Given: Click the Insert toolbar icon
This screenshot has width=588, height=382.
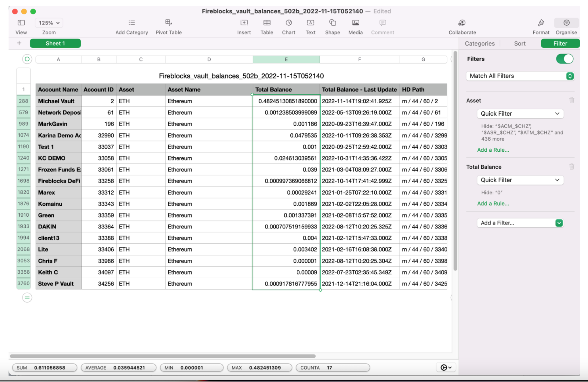Looking at the screenshot, I should [244, 23].
